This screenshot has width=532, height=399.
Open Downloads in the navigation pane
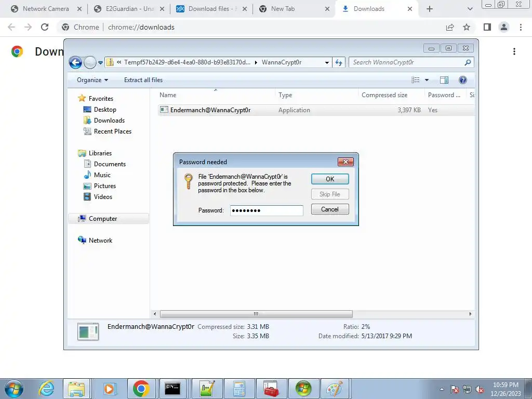point(109,121)
